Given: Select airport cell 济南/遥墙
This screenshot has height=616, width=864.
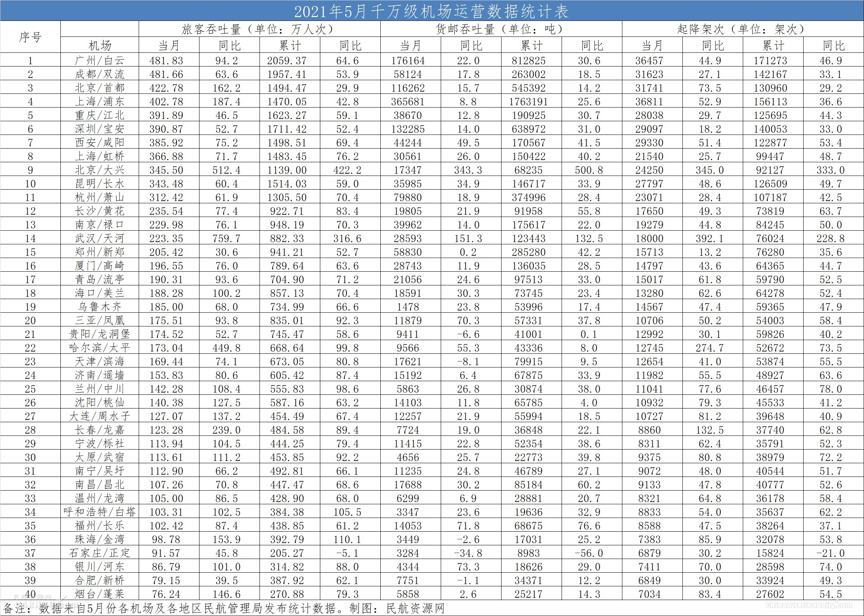Looking at the screenshot, I should [100, 375].
